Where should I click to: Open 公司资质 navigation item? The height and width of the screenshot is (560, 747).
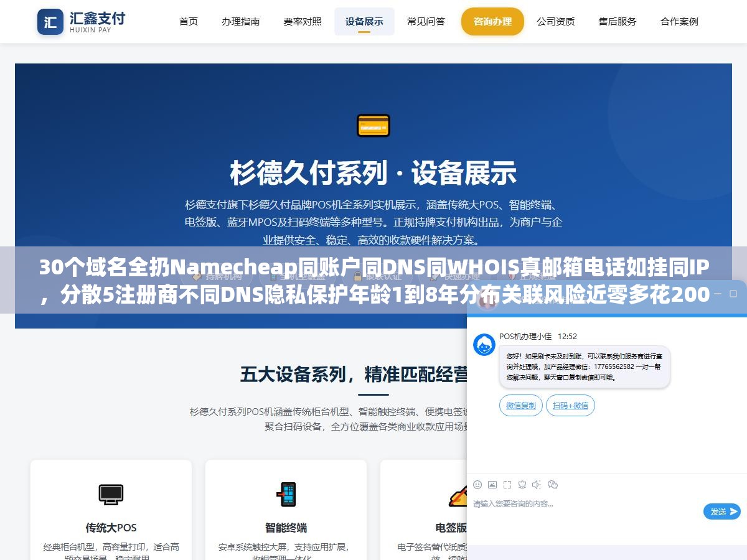click(556, 22)
